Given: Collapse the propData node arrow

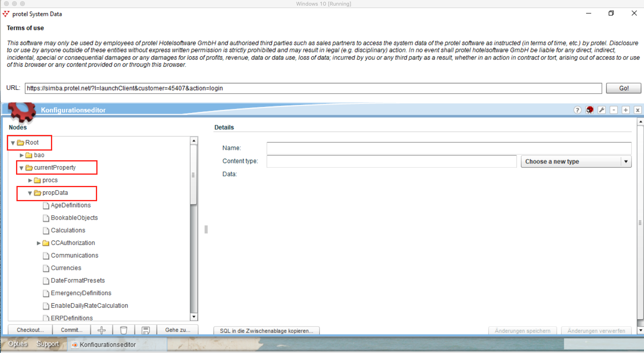Looking at the screenshot, I should click(30, 193).
